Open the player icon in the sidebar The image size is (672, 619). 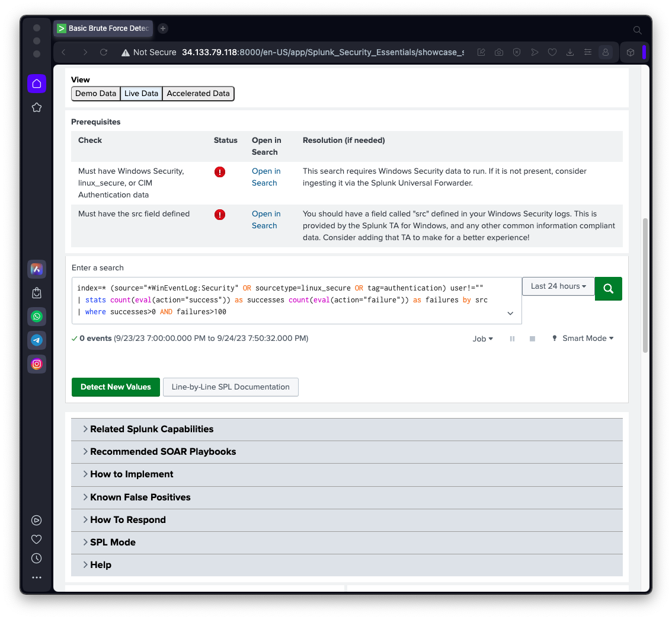point(36,521)
